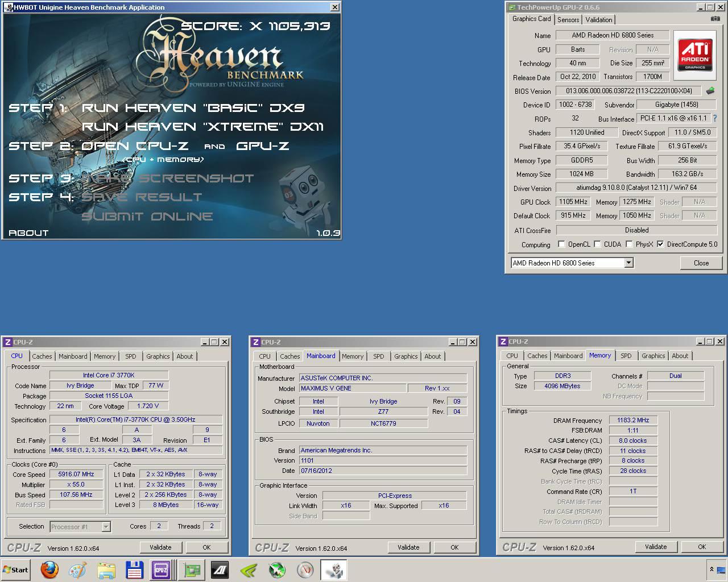Select Graphics Card tab in GPU-Z
Viewport: 728px width, 582px height.
tap(531, 19)
